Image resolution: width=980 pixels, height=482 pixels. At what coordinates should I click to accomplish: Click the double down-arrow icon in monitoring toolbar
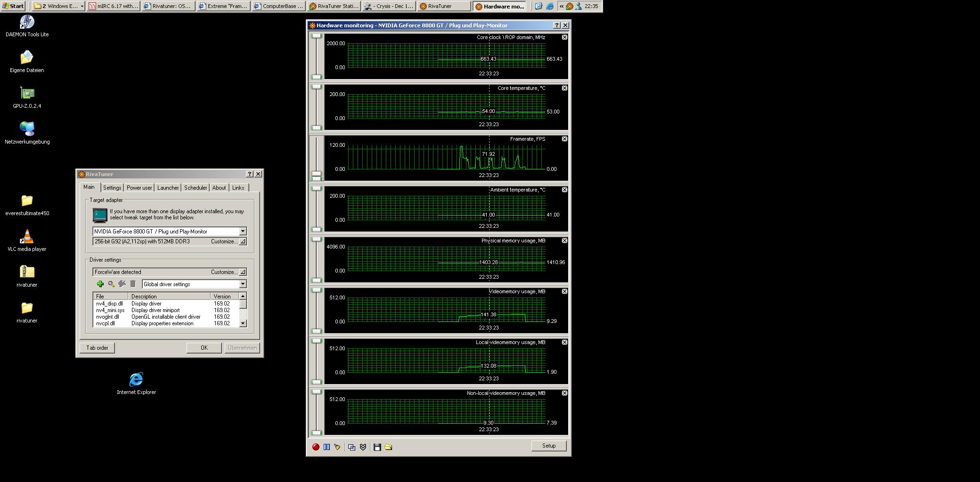tap(363, 447)
